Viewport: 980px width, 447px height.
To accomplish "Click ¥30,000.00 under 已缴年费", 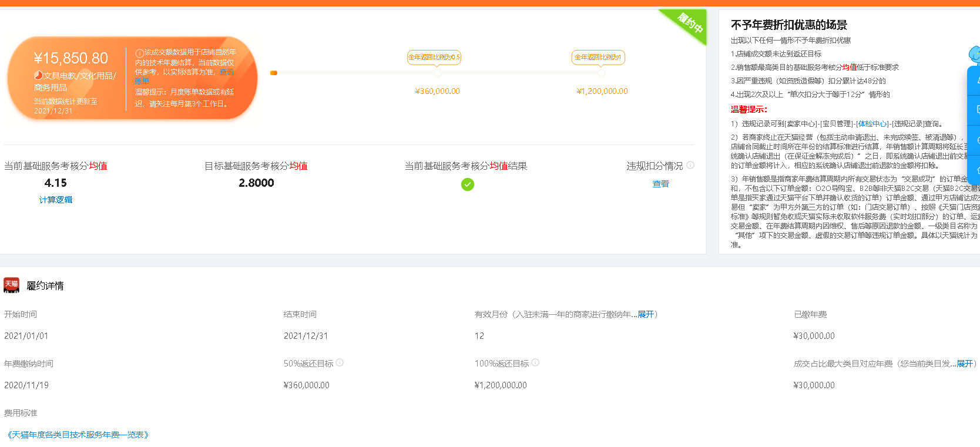I will tap(814, 336).
